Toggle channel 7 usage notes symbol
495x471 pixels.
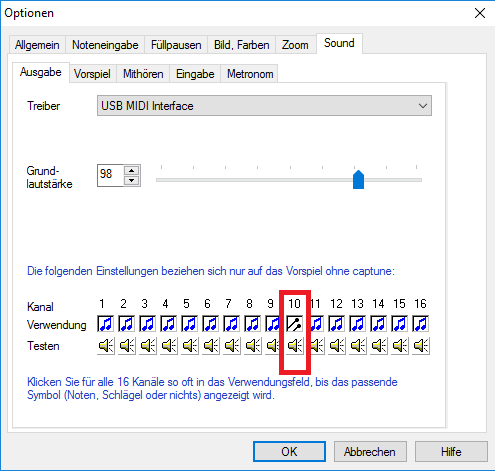click(232, 324)
